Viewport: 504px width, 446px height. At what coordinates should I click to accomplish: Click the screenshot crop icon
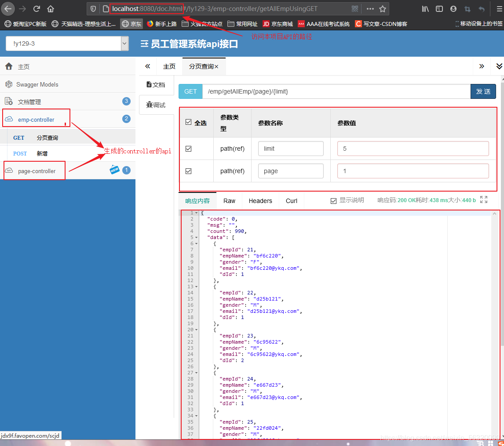pos(467,9)
